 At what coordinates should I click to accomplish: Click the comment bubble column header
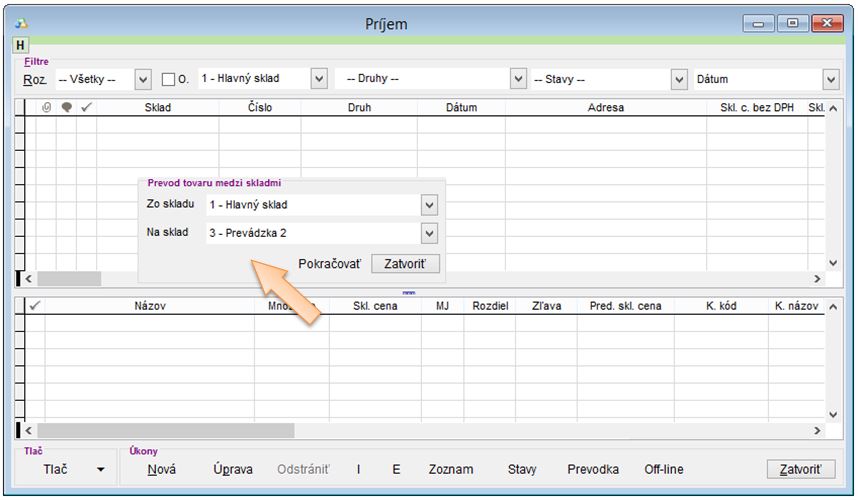coord(67,108)
